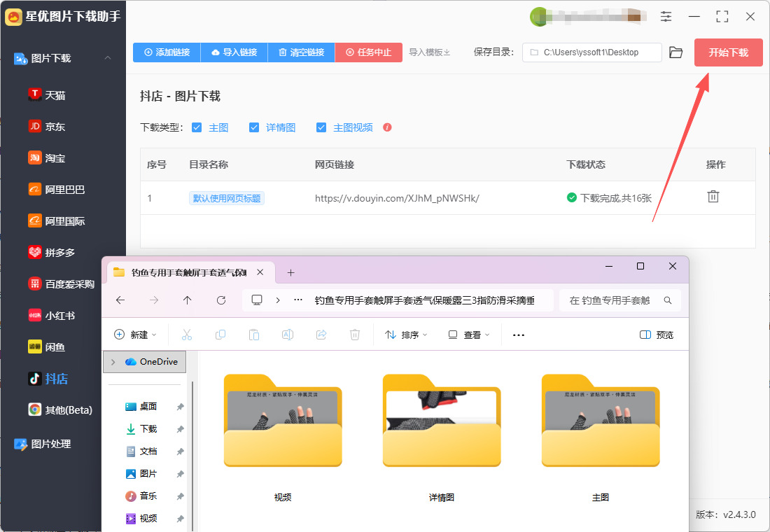Disable the 主图视频 checkbox
Viewport: 770px width, 532px height.
(x=321, y=127)
